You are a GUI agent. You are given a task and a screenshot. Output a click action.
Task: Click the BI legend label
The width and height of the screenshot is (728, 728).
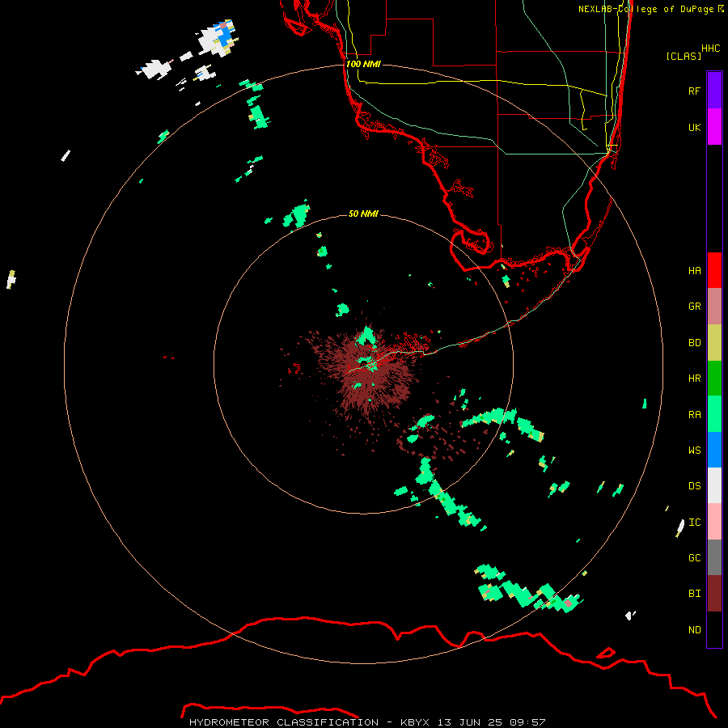[694, 594]
